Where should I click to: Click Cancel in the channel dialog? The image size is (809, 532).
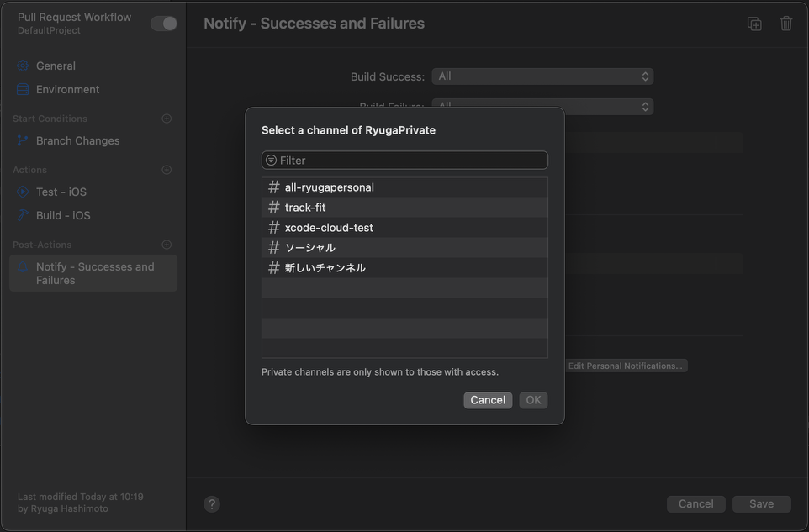(x=488, y=400)
